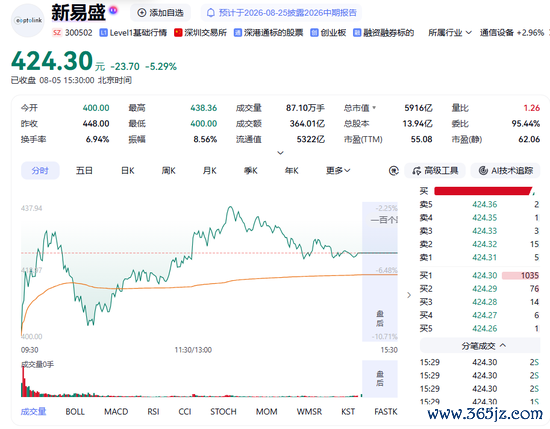Switch to 五日 chart tab

pos(84,171)
